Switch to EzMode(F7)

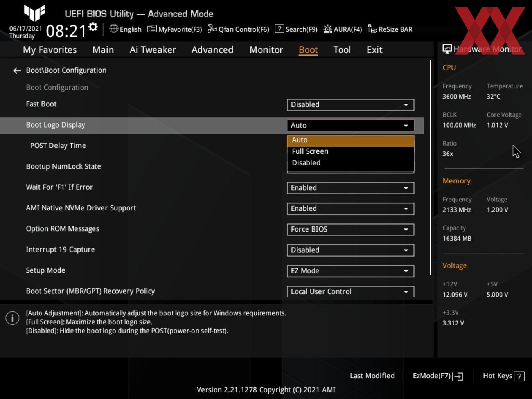(x=438, y=376)
